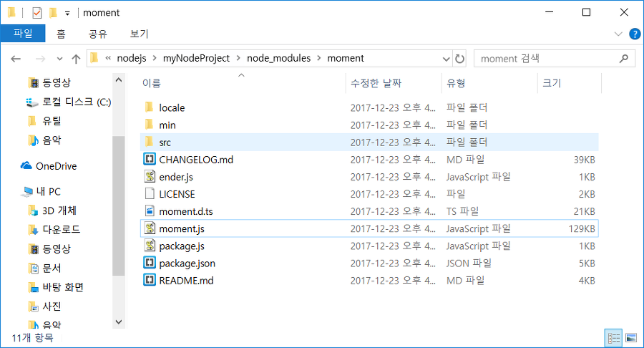
Task: Click the ender.js script icon
Action: (150, 176)
